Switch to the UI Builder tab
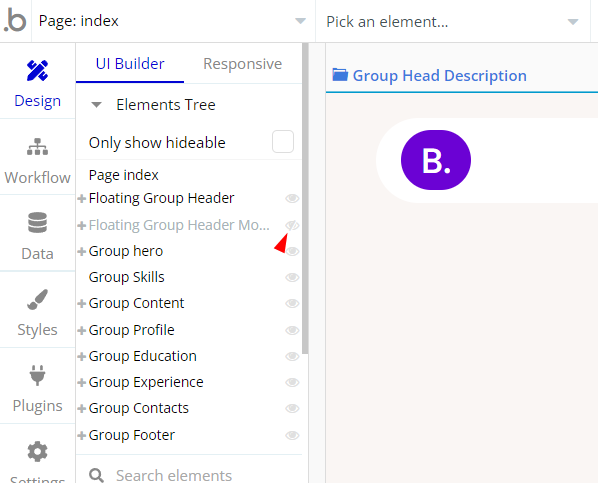 (x=130, y=64)
